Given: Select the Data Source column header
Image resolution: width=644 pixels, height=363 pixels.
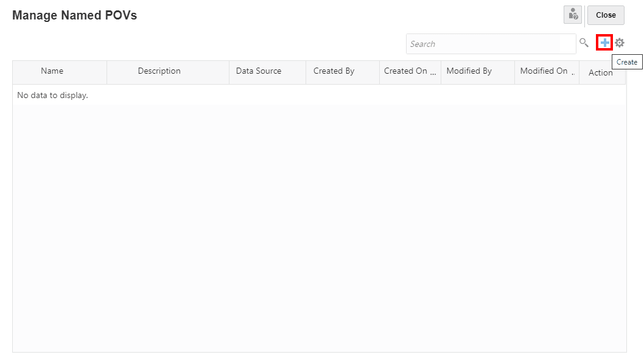Looking at the screenshot, I should (267, 72).
